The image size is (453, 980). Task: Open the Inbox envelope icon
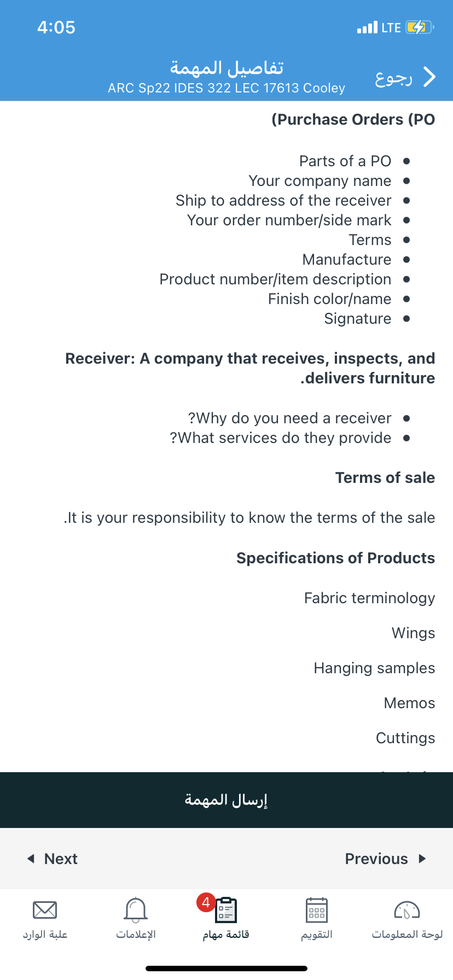(x=45, y=910)
